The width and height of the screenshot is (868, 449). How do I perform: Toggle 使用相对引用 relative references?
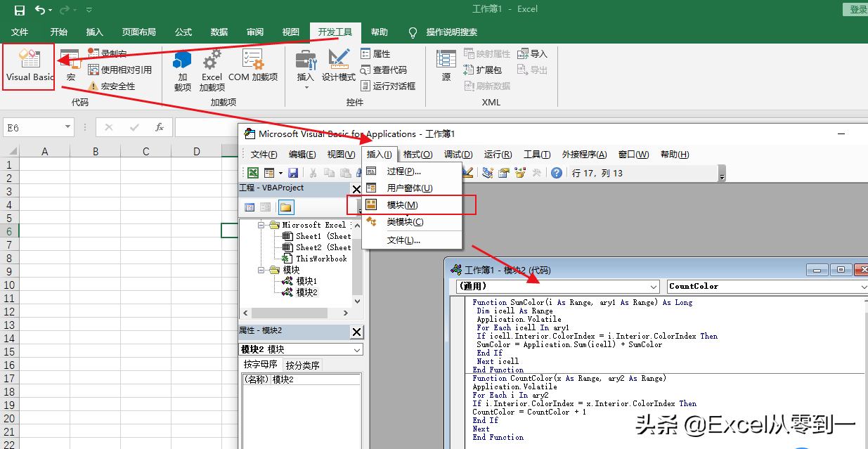click(119, 70)
